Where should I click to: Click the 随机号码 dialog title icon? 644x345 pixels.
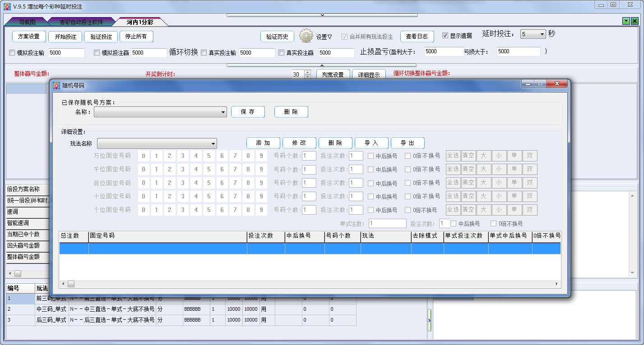coord(56,85)
